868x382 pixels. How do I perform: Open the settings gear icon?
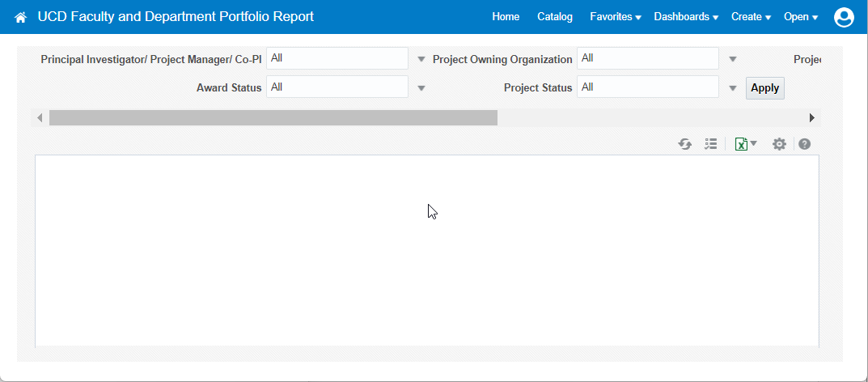point(779,144)
